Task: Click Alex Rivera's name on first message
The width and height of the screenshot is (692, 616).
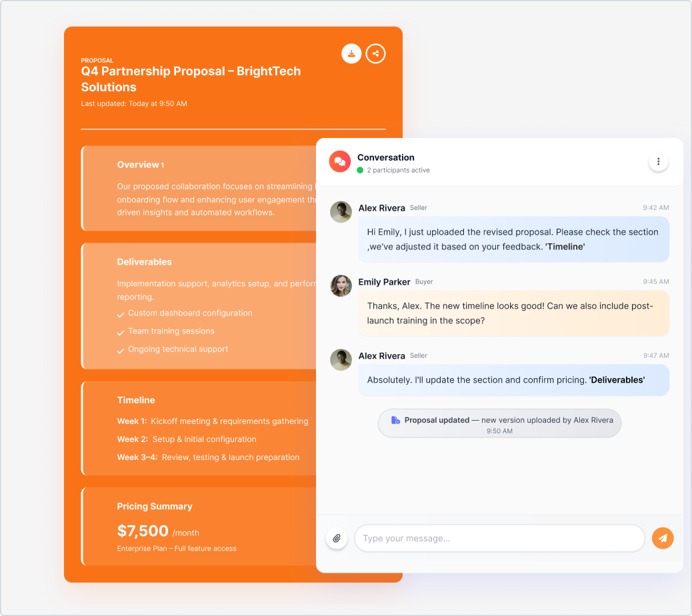Action: 381,208
